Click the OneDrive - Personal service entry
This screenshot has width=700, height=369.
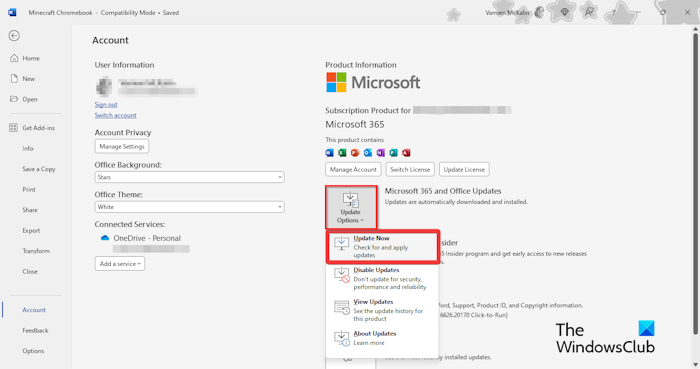pyautogui.click(x=147, y=238)
